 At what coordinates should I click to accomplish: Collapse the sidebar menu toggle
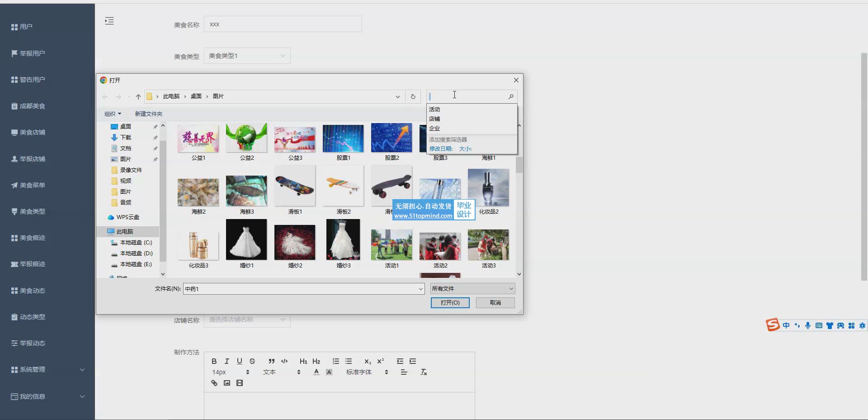(109, 21)
